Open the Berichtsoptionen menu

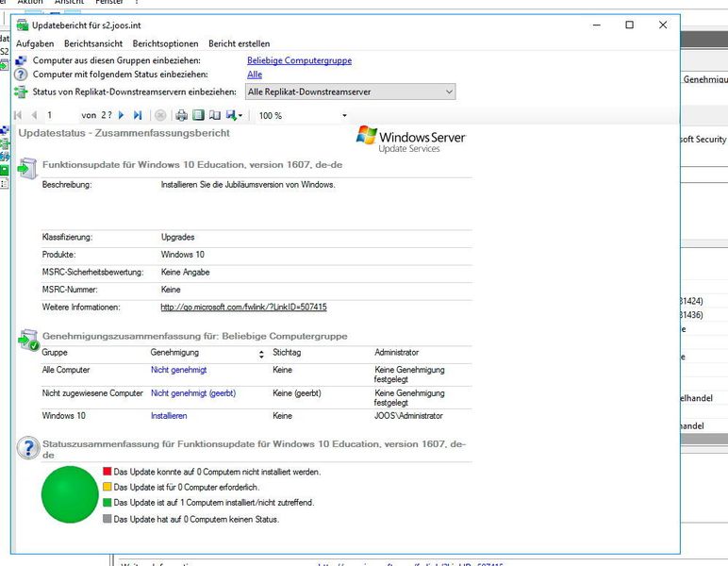tap(165, 43)
